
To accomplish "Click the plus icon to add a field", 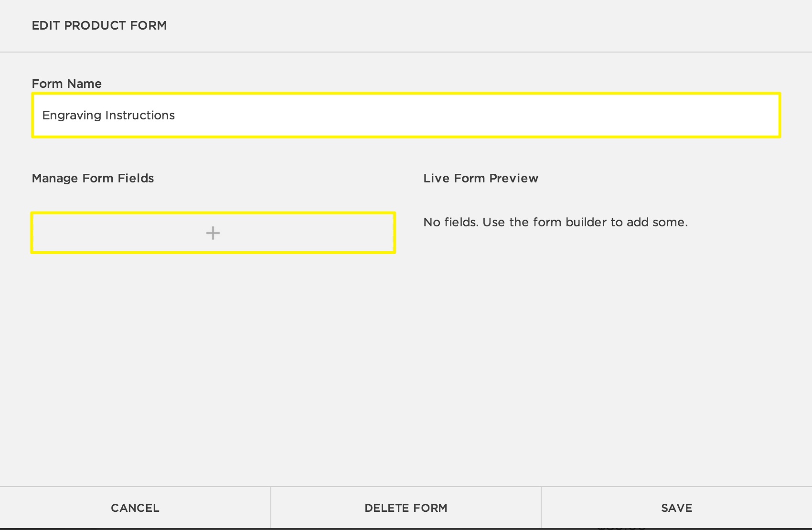I will 213,233.
